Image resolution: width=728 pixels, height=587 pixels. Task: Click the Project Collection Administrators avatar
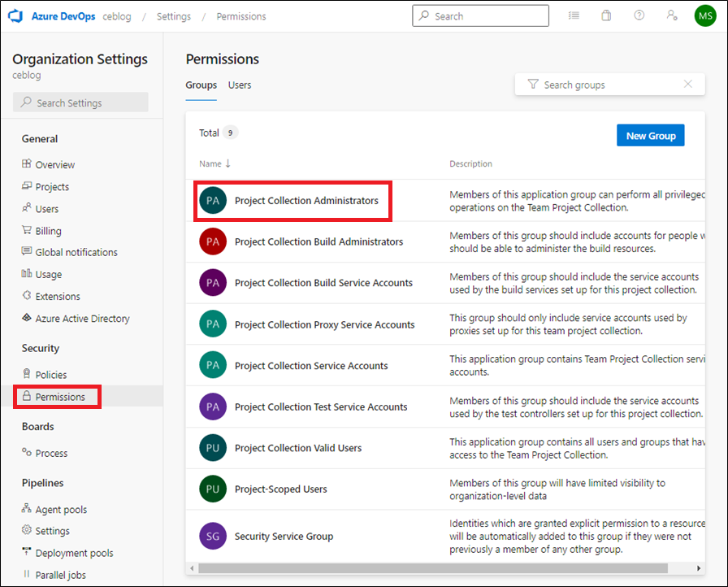pyautogui.click(x=213, y=201)
